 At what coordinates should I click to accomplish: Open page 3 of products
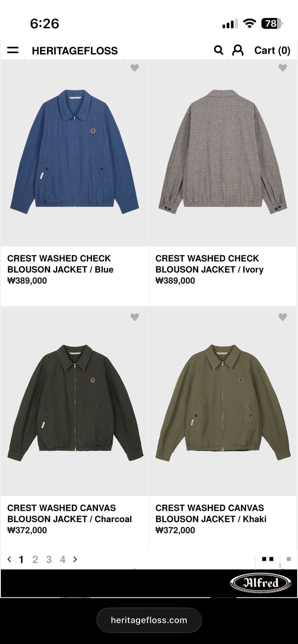(x=49, y=559)
